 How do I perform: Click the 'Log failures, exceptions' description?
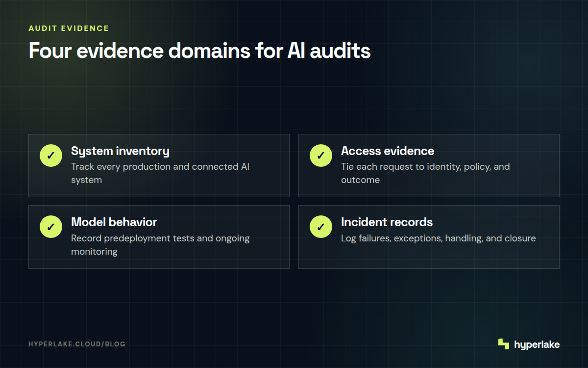439,238
